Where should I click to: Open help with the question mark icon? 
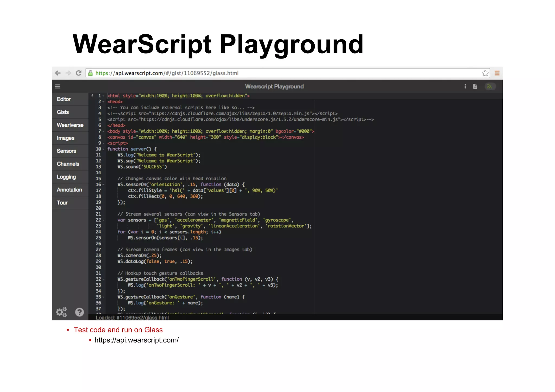coord(79,312)
